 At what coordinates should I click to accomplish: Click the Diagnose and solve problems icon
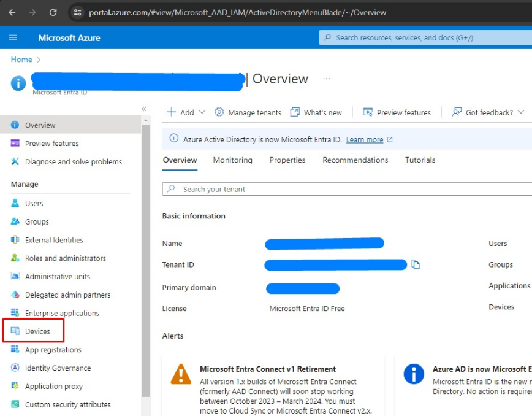(15, 161)
